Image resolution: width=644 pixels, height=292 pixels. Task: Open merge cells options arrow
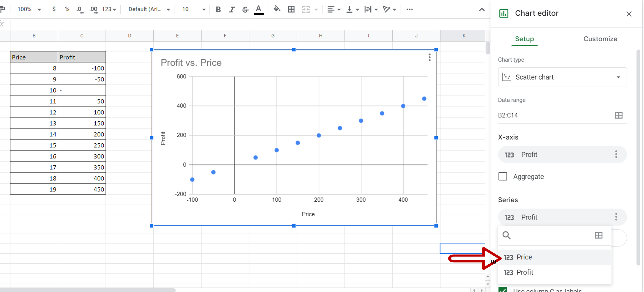(316, 10)
